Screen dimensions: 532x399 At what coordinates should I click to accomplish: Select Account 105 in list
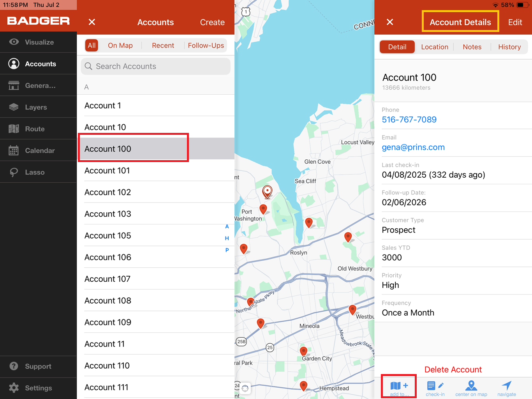click(x=156, y=235)
